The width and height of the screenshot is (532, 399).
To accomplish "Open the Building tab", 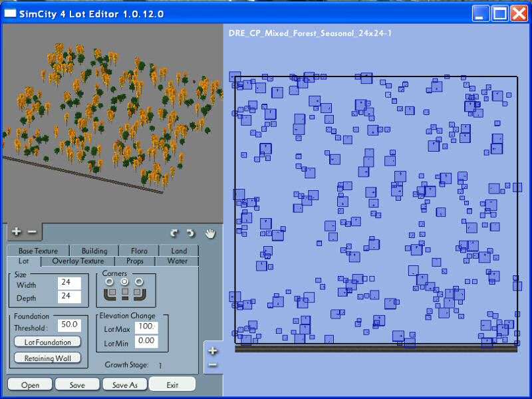I will tap(94, 251).
